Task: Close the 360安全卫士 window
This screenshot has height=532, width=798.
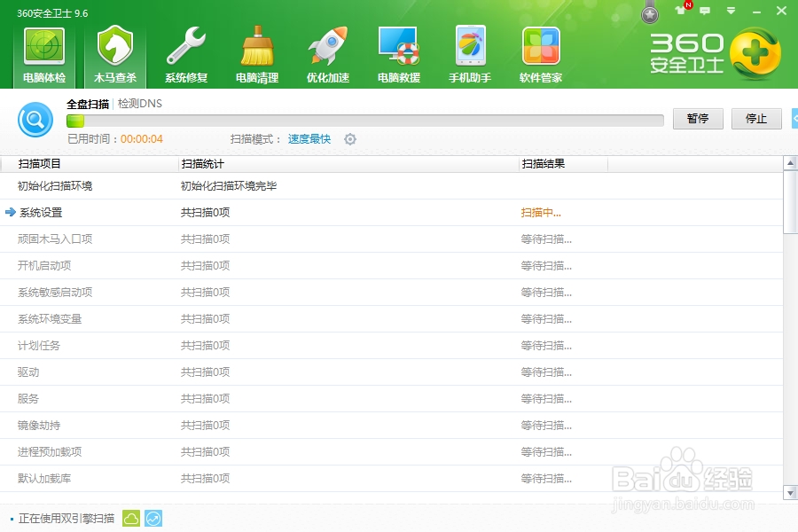Action: [x=781, y=11]
